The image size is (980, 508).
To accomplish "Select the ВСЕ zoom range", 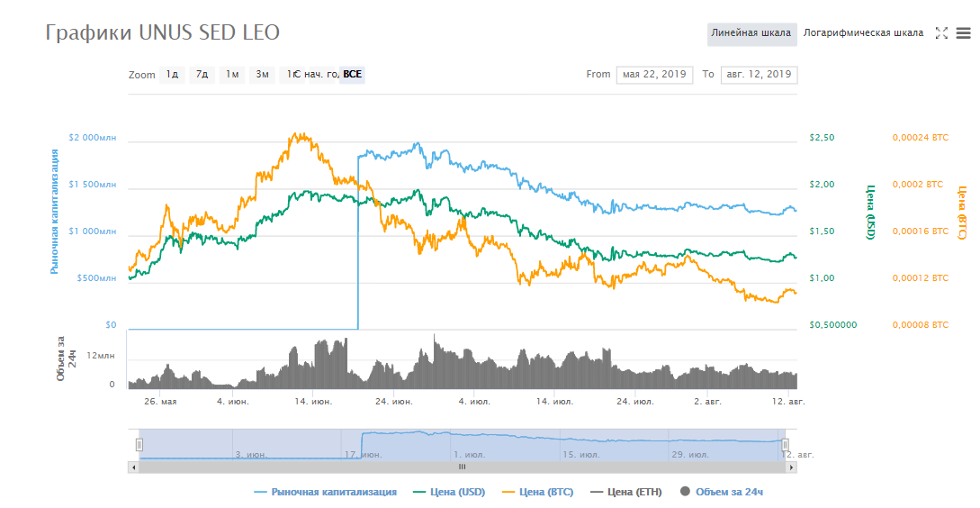I will pos(352,75).
